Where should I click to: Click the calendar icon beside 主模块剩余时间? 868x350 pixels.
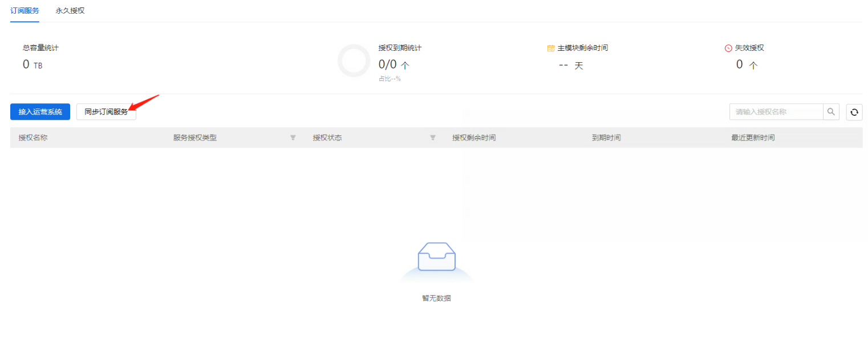click(x=551, y=49)
